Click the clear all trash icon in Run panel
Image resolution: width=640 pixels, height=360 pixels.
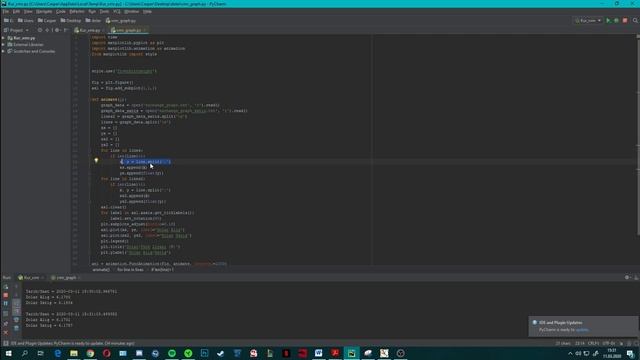click(x=16, y=328)
